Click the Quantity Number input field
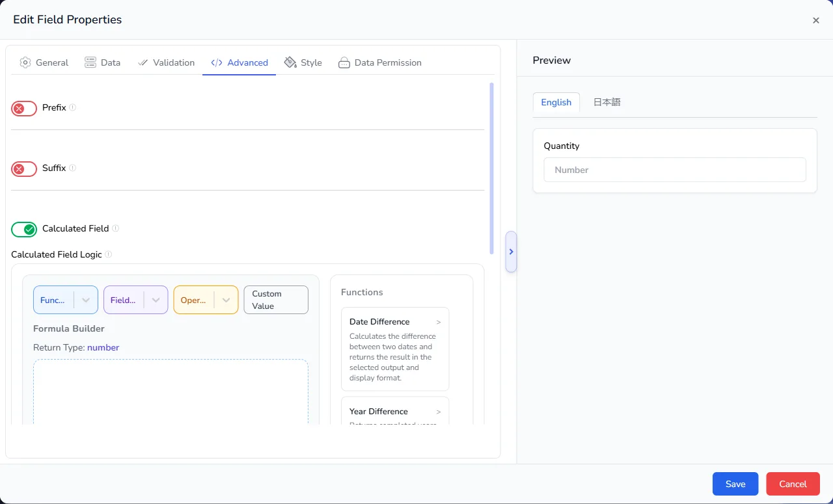 tap(675, 170)
